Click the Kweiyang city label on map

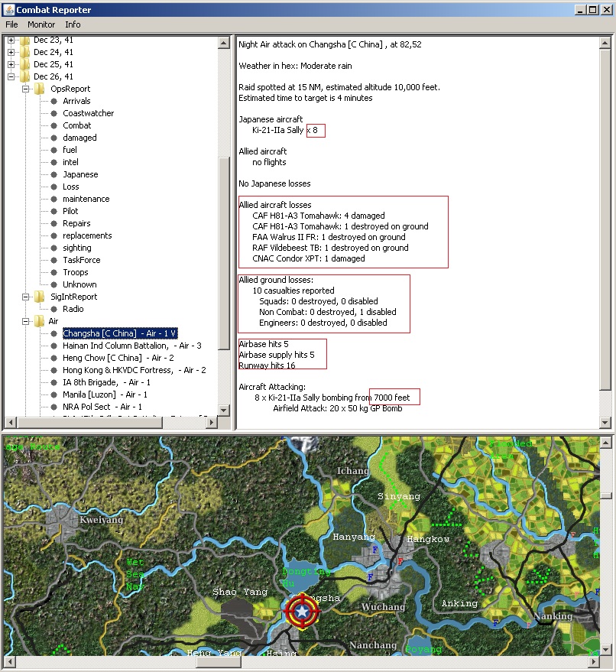(102, 520)
